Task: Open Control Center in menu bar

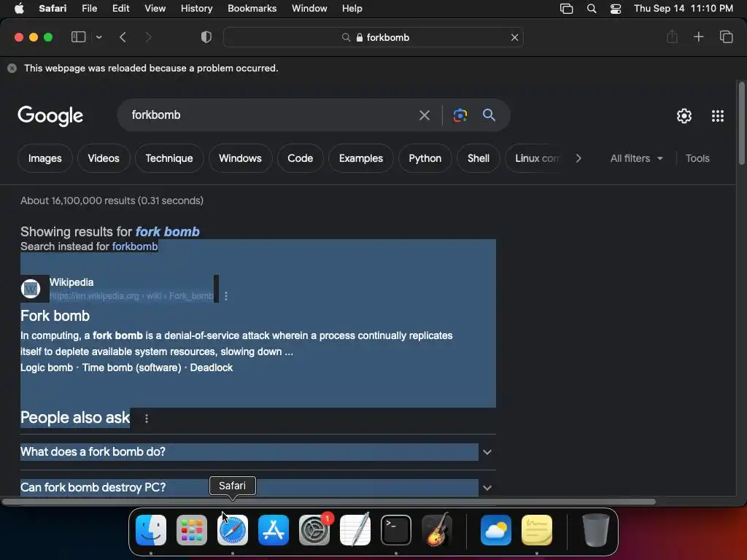Action: tap(616, 9)
